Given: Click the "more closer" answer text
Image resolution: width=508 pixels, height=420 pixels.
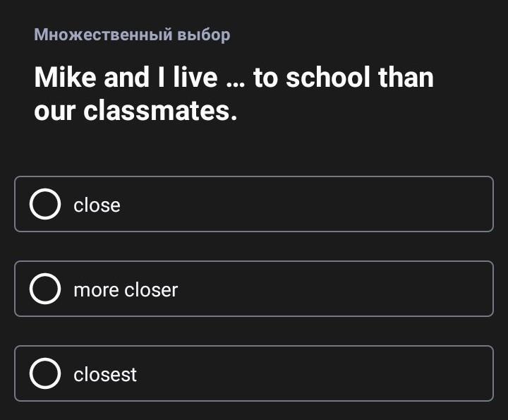Looking at the screenshot, I should pyautogui.click(x=126, y=290).
